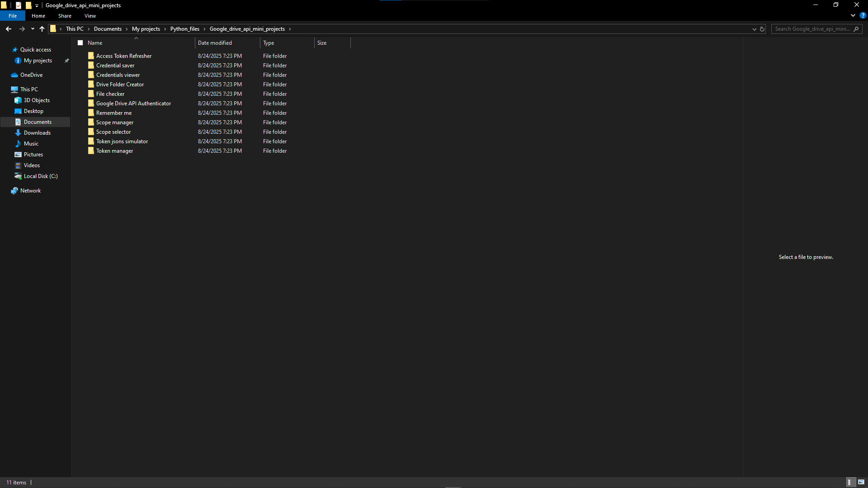Select My projects under Quick access
The image size is (868, 488).
(x=38, y=61)
